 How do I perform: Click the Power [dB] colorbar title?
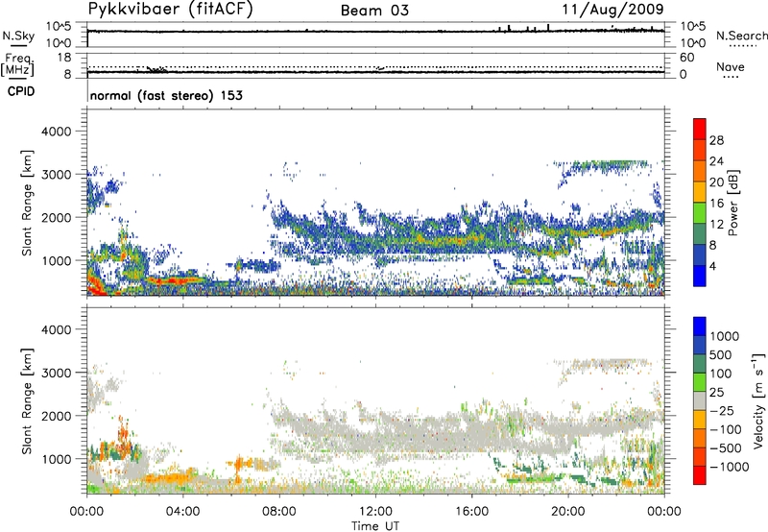click(x=733, y=203)
